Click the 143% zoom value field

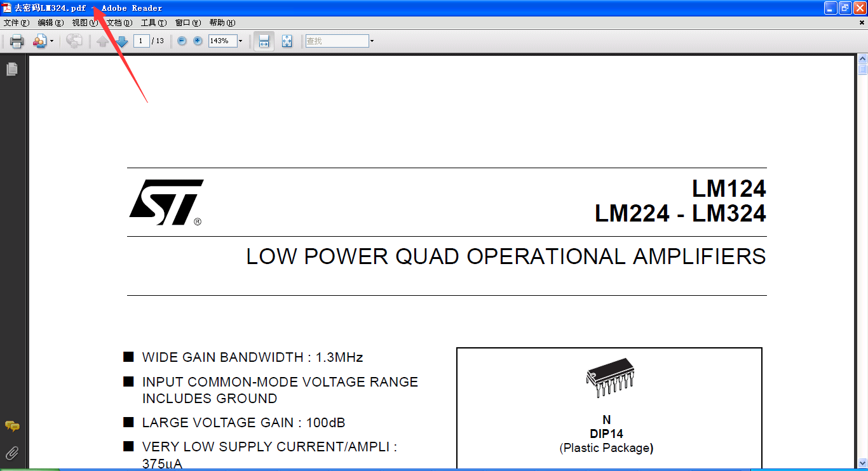[222, 41]
